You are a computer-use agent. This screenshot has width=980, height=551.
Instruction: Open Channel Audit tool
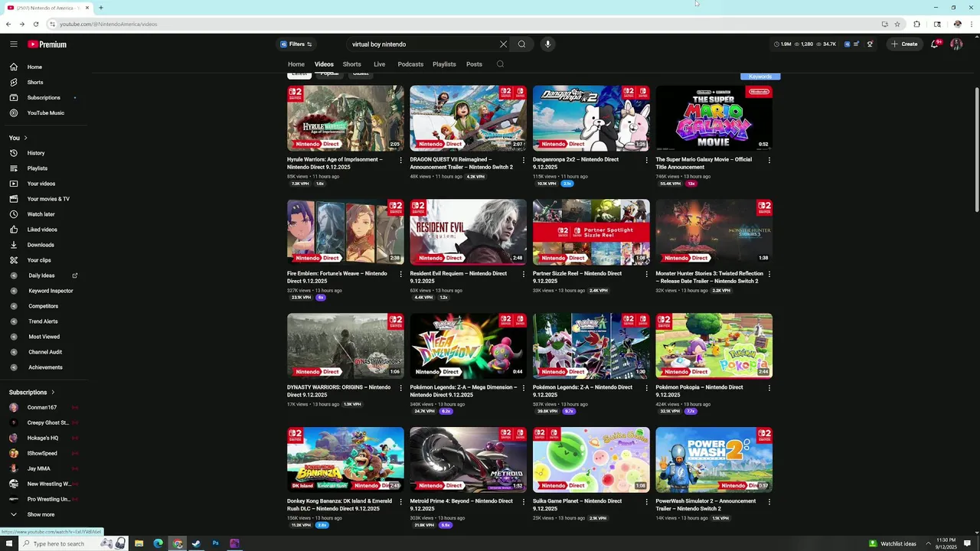[44, 352]
